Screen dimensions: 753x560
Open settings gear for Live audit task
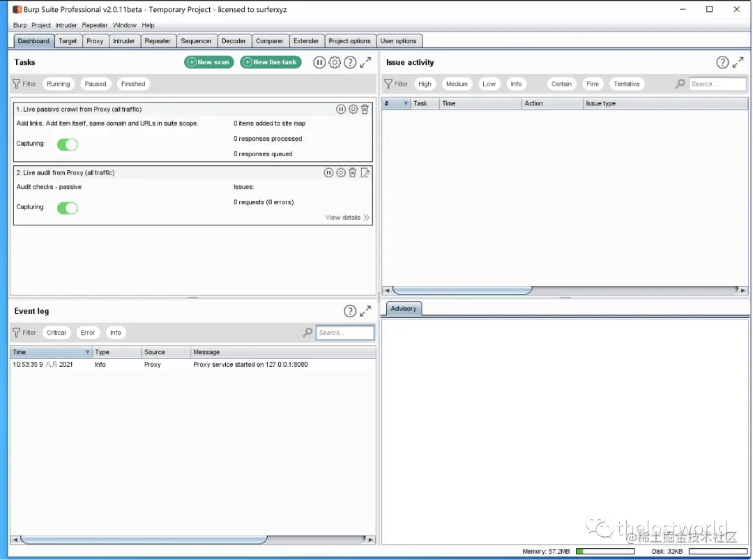[340, 172]
